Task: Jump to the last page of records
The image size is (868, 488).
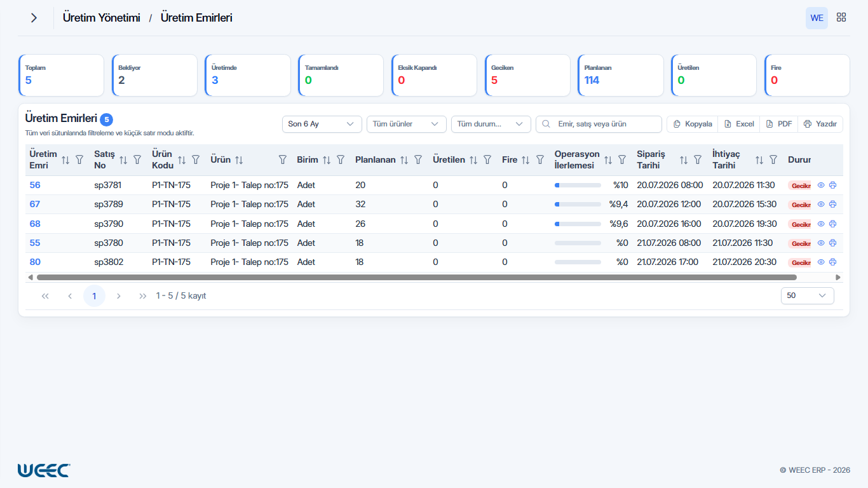Action: point(143,296)
